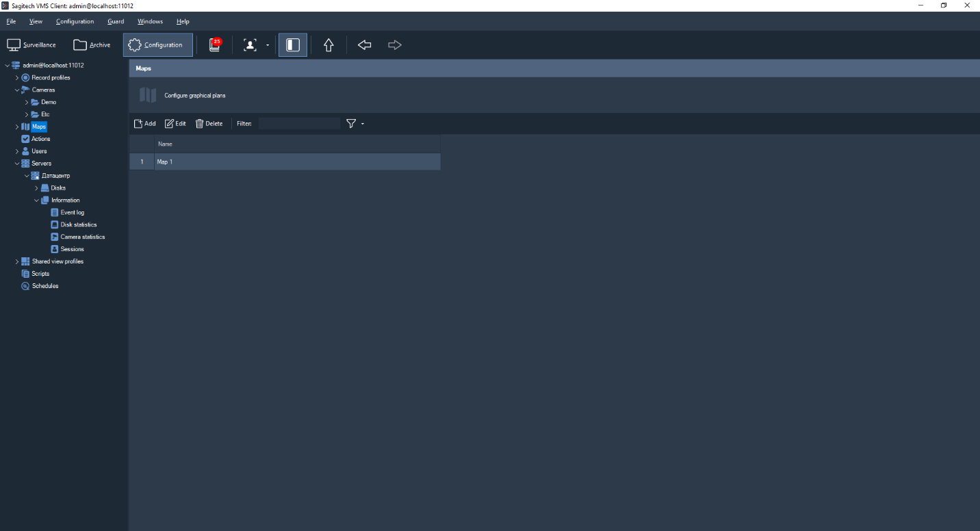The image size is (980, 531).
Task: Open the Guard menu
Action: 116,22
